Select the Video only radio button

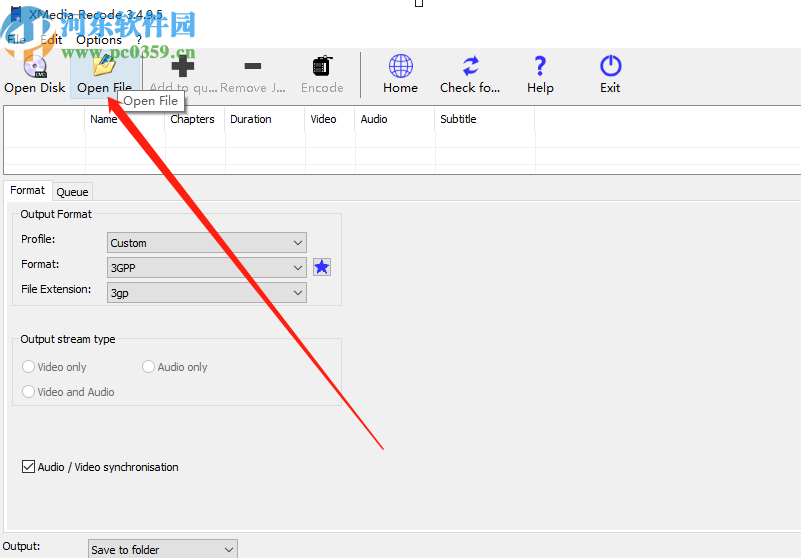click(x=29, y=367)
